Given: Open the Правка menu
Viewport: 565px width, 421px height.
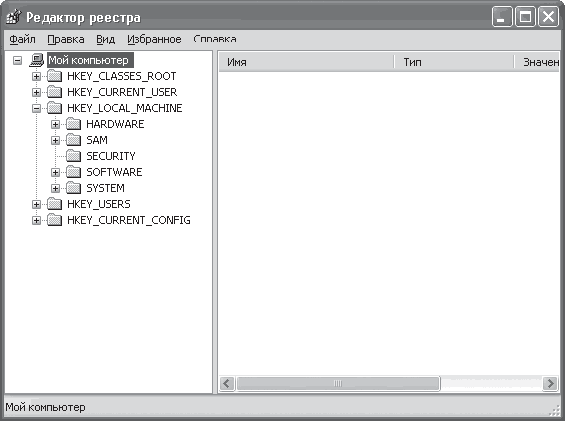Looking at the screenshot, I should tap(66, 39).
